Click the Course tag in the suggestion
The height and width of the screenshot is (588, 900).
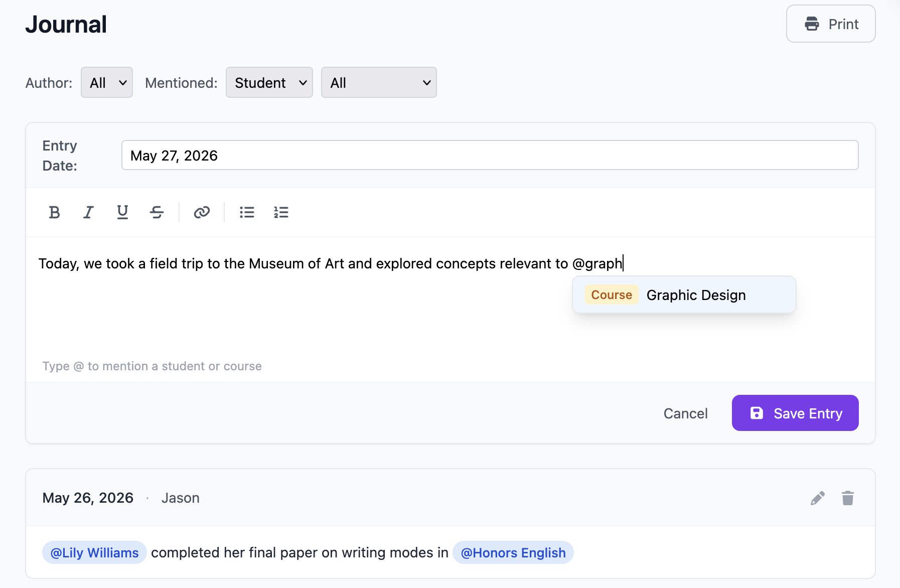coord(612,295)
